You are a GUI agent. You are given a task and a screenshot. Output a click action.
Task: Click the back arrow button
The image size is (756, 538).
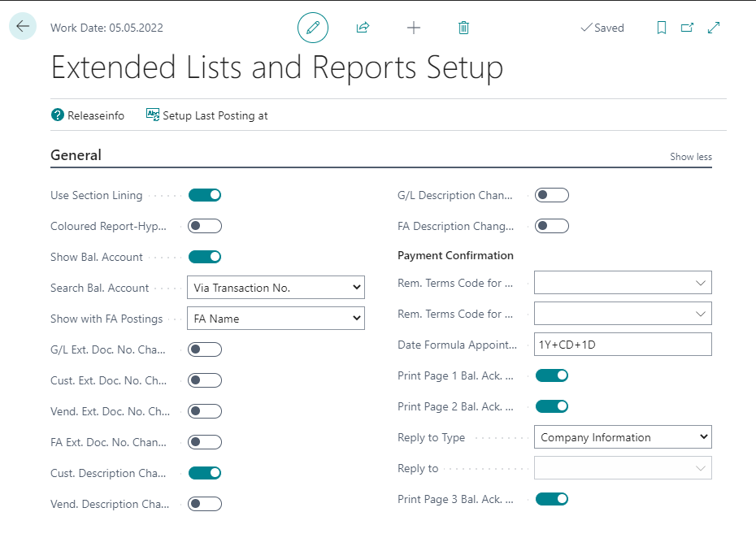pyautogui.click(x=23, y=27)
